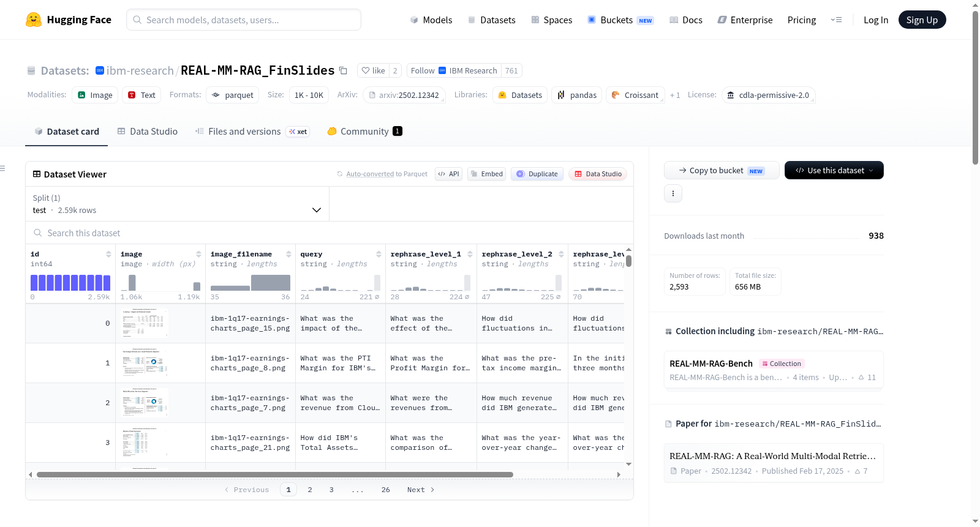Image resolution: width=980 pixels, height=527 pixels.
Task: Click Copy to bucket button
Action: pyautogui.click(x=722, y=170)
